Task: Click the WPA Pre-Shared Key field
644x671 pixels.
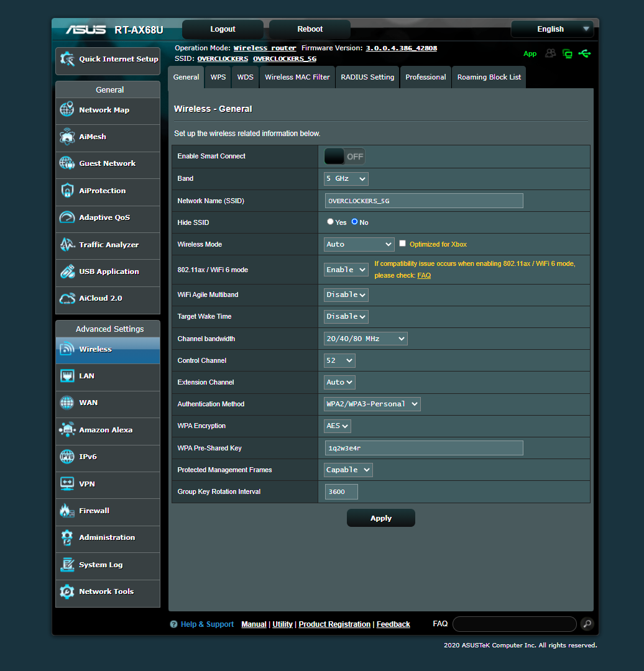Action: (x=424, y=448)
